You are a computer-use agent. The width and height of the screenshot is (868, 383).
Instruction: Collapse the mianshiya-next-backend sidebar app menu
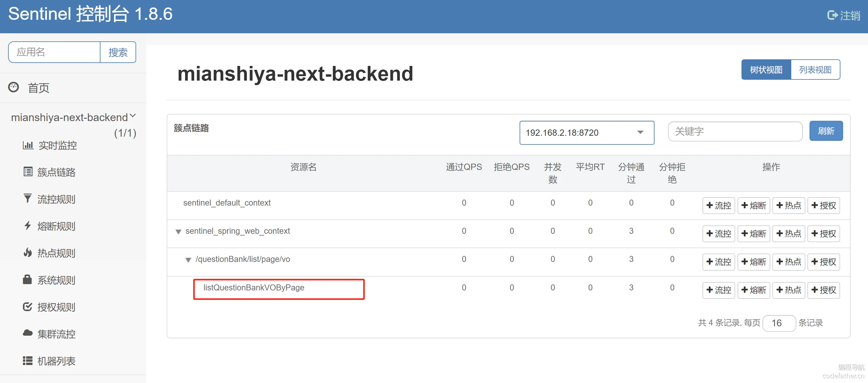133,116
